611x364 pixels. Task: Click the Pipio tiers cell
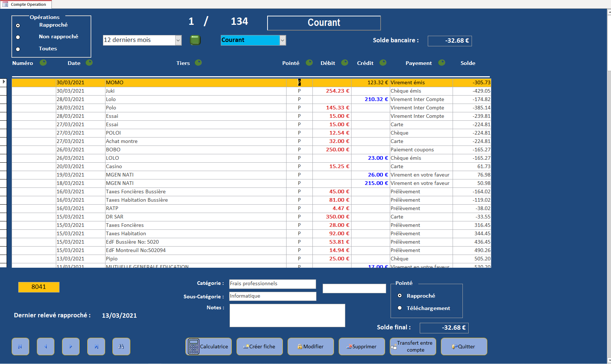coord(196,259)
